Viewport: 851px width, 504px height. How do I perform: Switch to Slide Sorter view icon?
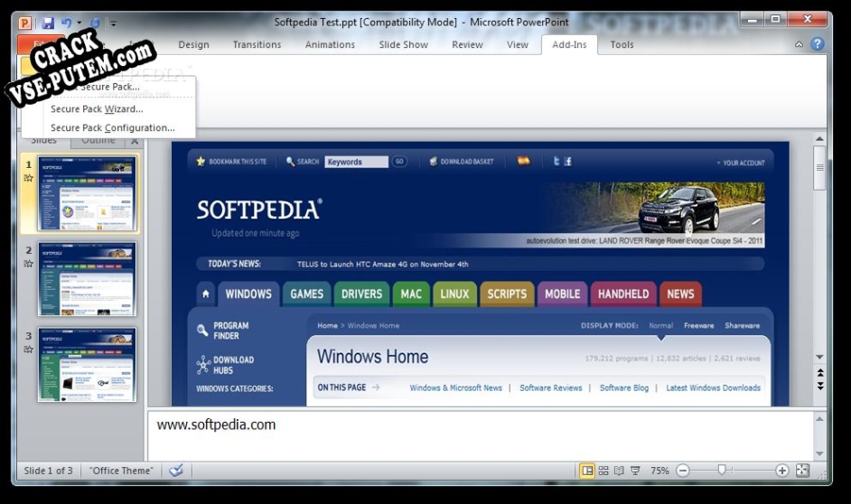tap(603, 471)
